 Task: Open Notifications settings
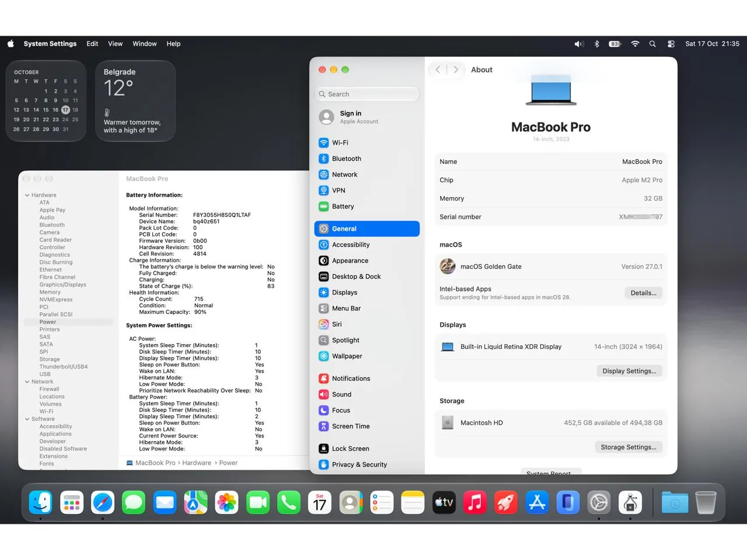click(x=366, y=379)
